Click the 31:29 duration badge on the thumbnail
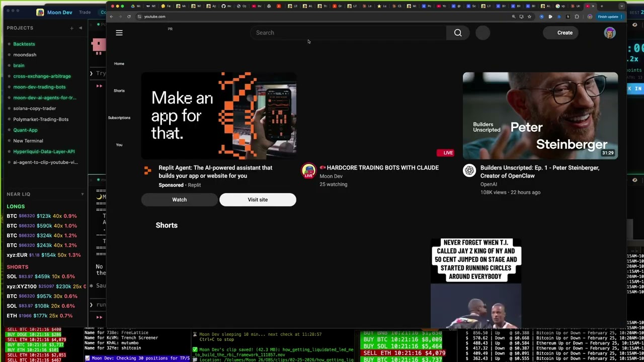This screenshot has width=644, height=362. click(x=608, y=153)
